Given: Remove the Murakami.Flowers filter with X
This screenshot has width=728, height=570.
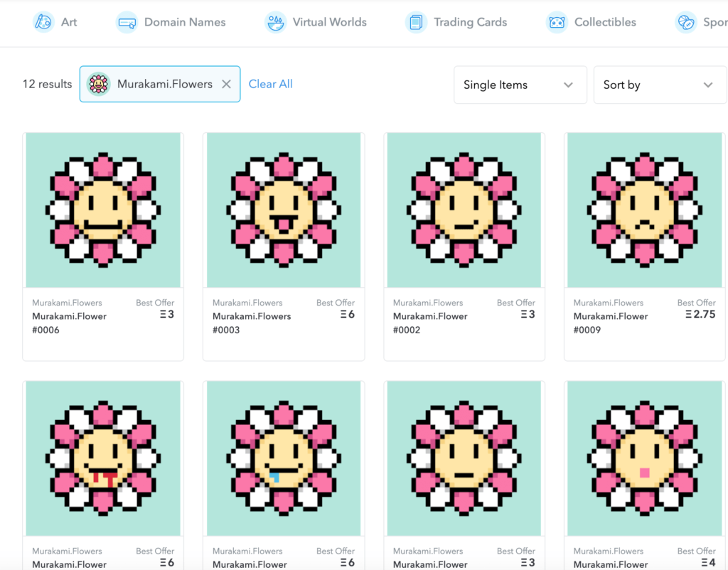Looking at the screenshot, I should click(226, 84).
